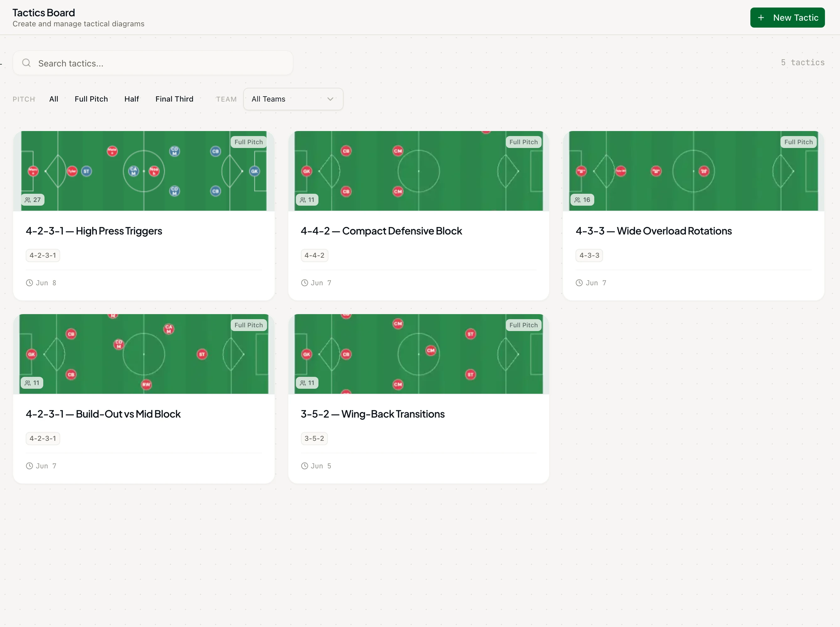Click clock icon on Wide Overload Rotations card
This screenshot has height=627, width=840.
[579, 283]
